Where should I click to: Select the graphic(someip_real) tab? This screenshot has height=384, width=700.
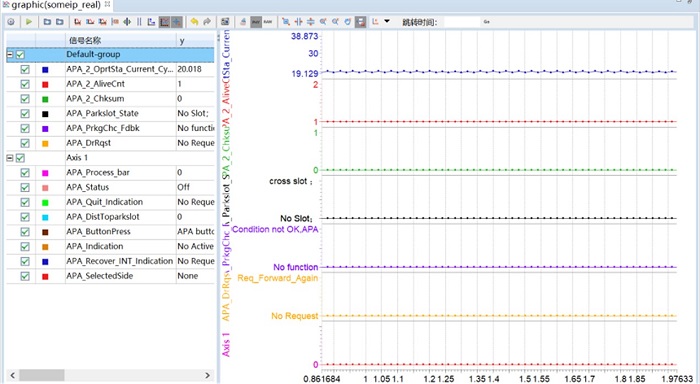56,5
